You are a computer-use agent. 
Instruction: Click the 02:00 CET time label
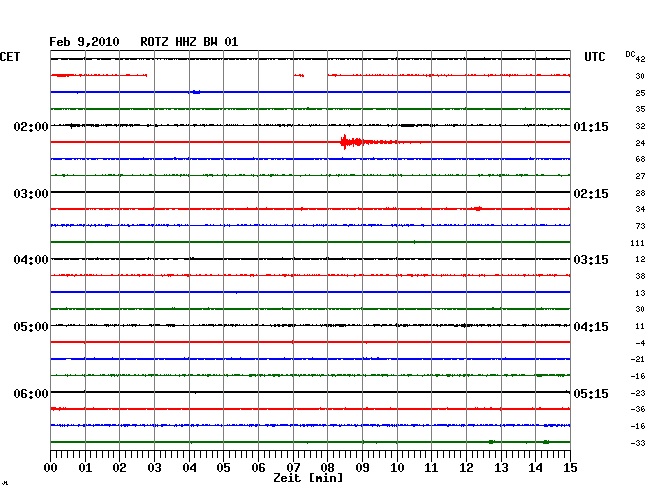31,126
